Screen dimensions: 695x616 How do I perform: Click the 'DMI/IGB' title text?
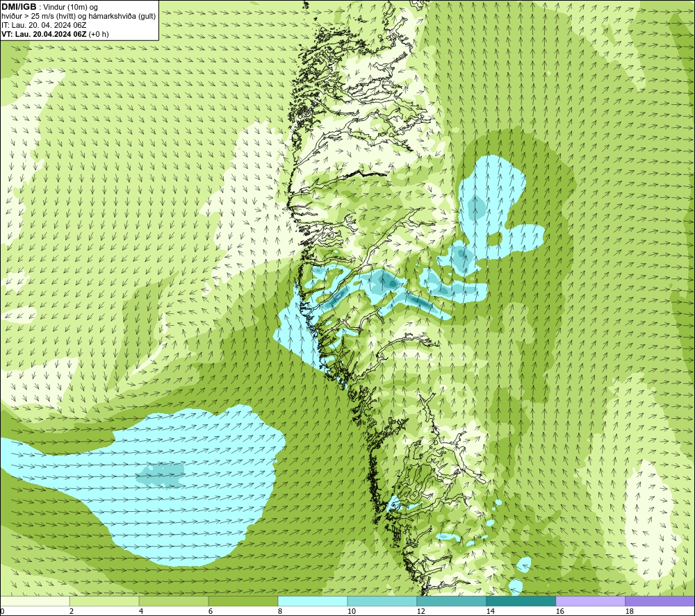[x=19, y=7]
